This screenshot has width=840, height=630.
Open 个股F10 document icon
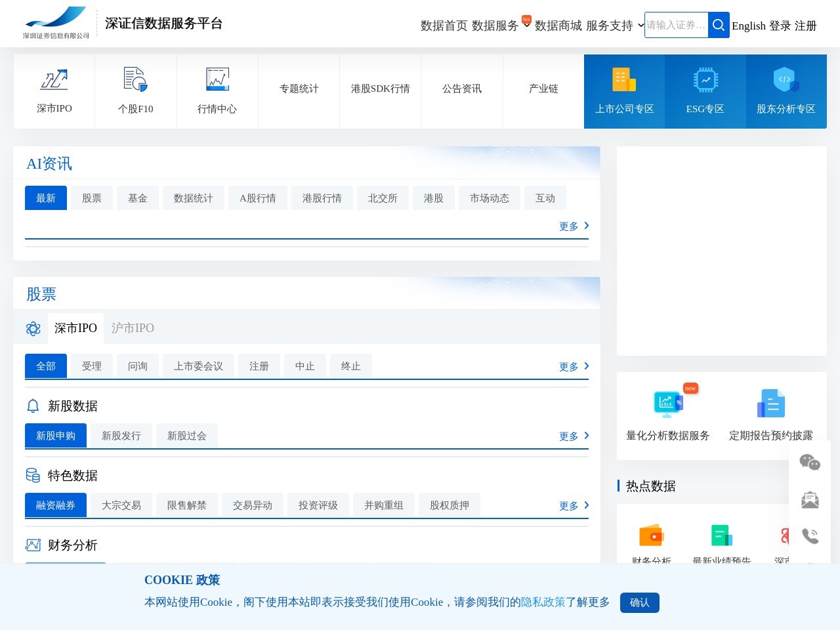point(135,79)
